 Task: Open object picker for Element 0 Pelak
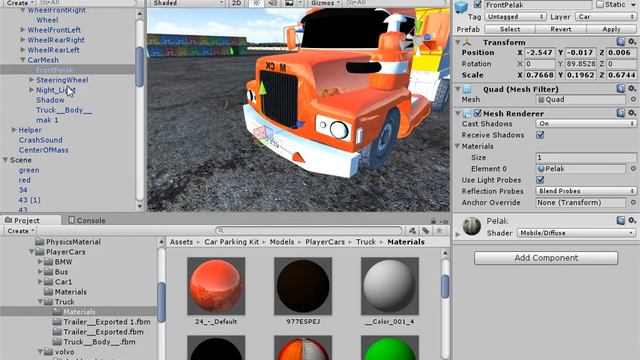[633, 169]
